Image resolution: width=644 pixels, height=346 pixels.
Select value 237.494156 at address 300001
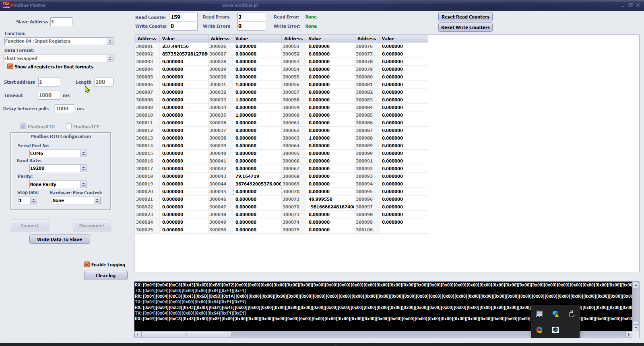[x=184, y=46]
